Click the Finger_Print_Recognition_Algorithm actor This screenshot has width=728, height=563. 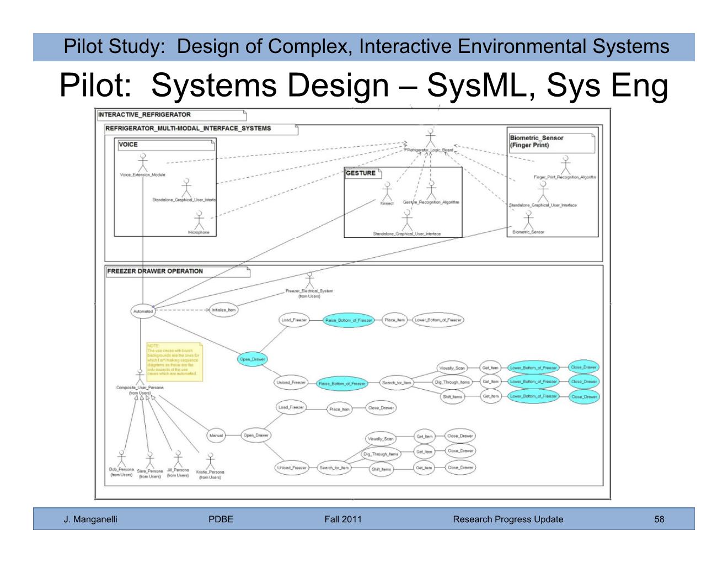click(565, 165)
